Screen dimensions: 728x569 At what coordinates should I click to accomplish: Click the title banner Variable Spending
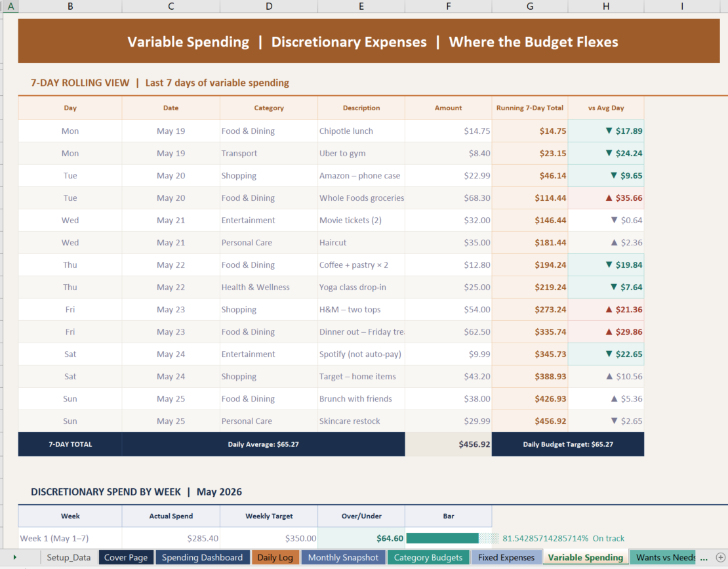pyautogui.click(x=369, y=41)
